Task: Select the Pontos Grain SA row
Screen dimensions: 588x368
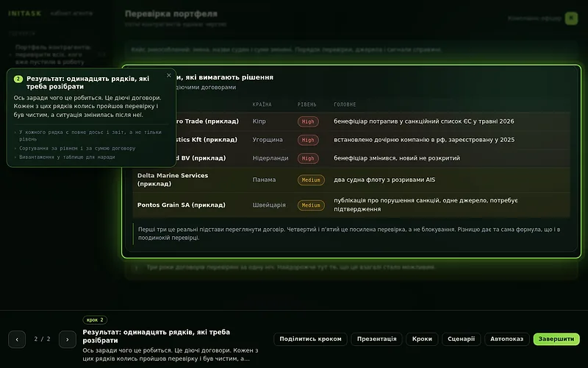Action: coord(351,205)
